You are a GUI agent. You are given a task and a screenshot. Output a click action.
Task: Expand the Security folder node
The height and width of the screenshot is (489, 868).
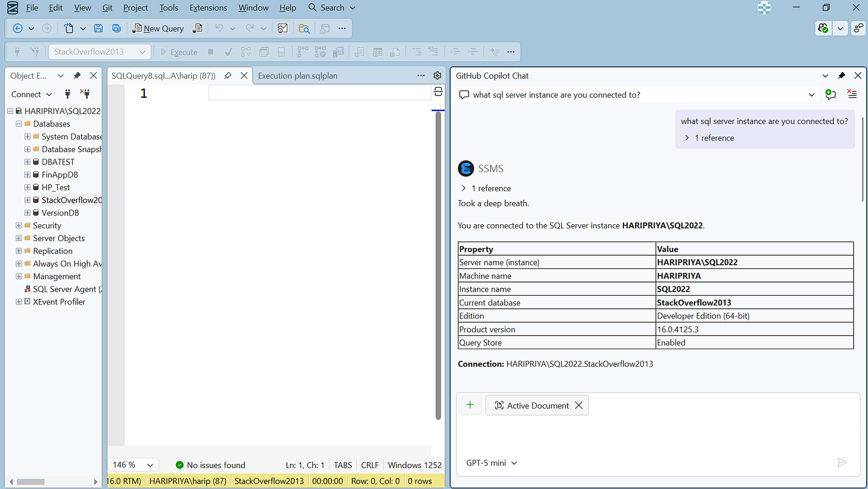19,225
